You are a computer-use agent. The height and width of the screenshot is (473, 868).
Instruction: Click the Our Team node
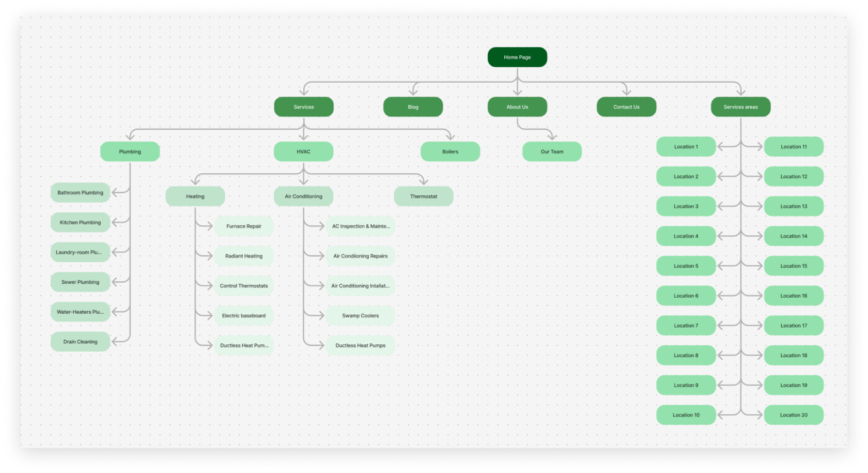tap(552, 151)
